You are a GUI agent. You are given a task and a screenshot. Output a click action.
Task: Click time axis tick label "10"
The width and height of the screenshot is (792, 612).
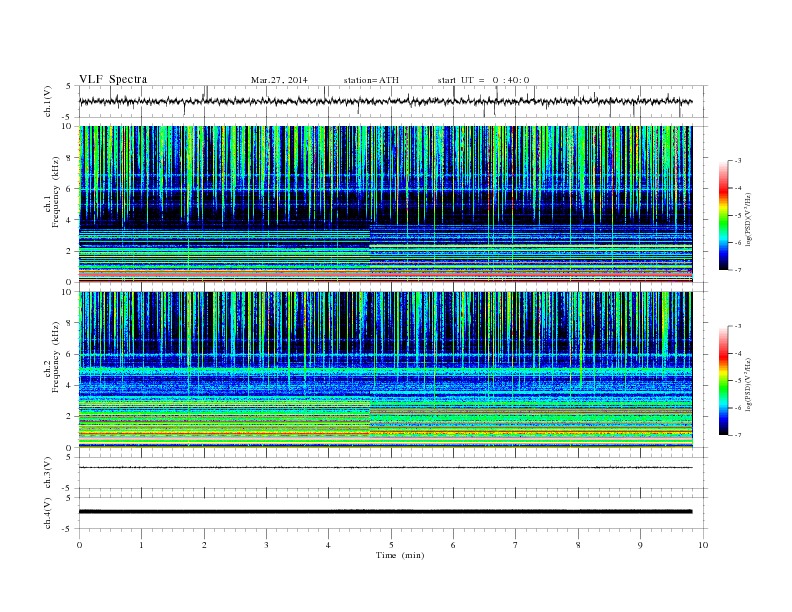703,545
